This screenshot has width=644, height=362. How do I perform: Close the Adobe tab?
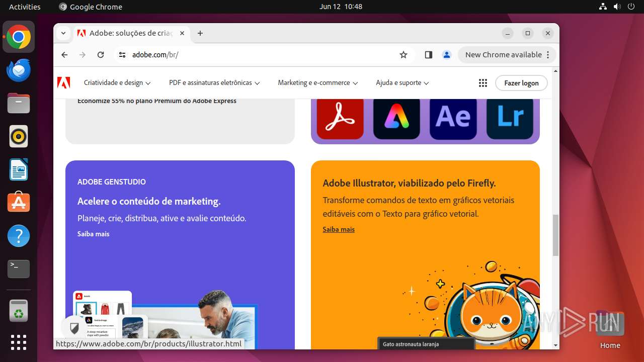[182, 33]
